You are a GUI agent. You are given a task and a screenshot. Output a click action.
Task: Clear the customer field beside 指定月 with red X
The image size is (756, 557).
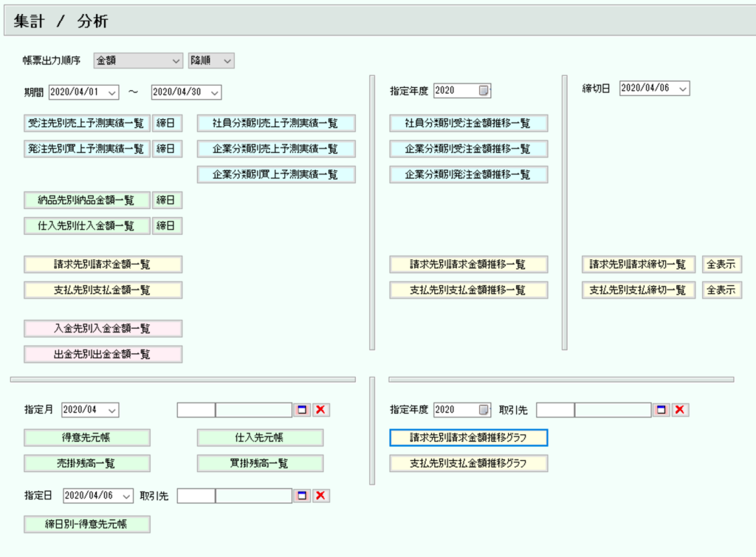pos(320,410)
